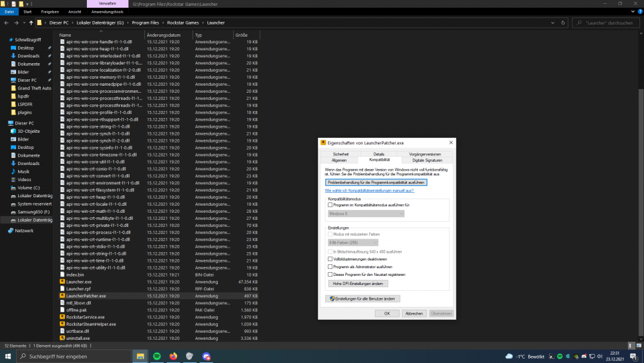Open Firefox from the taskbar
The height and width of the screenshot is (363, 644).
coord(173,357)
